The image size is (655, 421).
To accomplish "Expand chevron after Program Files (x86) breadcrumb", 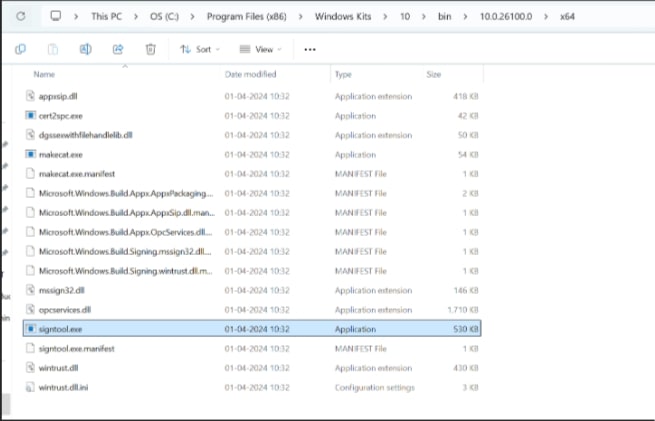I will 301,17.
